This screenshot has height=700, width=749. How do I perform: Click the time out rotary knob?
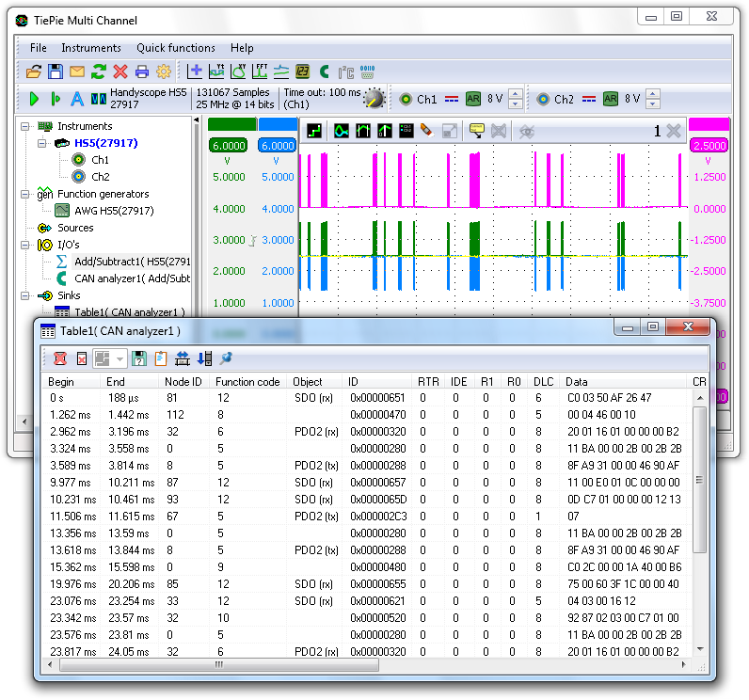(374, 99)
